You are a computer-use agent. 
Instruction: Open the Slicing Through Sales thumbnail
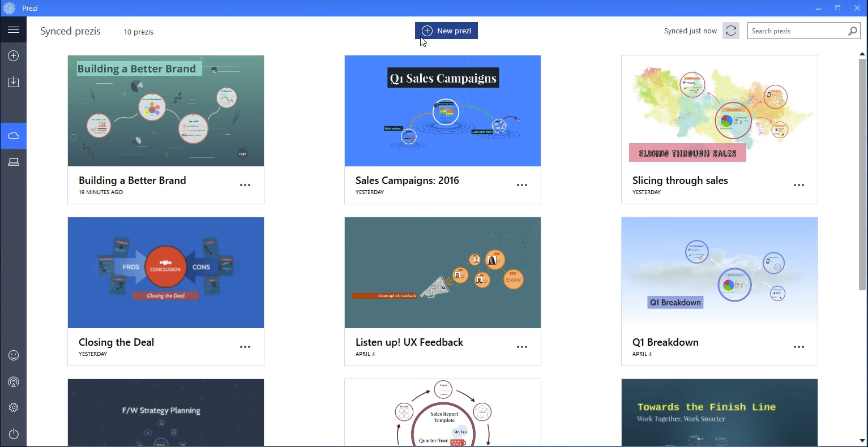(720, 111)
